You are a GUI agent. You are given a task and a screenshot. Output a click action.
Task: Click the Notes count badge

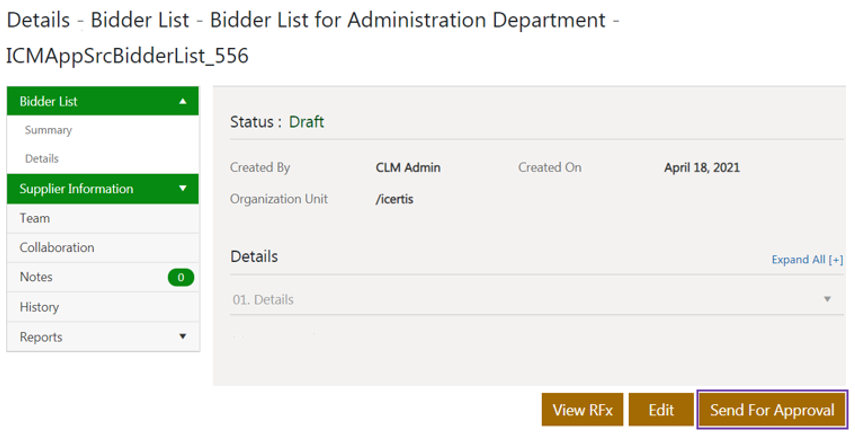pos(181,277)
